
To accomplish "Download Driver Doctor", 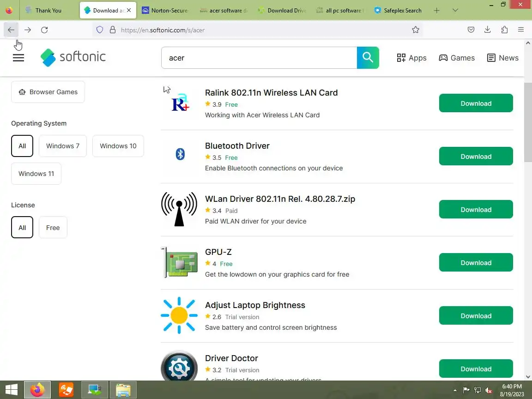I will coord(476,369).
